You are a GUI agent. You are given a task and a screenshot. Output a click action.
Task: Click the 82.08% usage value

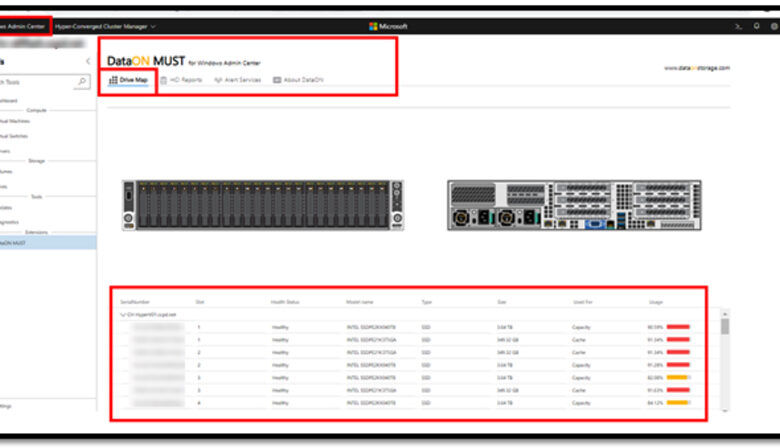coord(655,377)
